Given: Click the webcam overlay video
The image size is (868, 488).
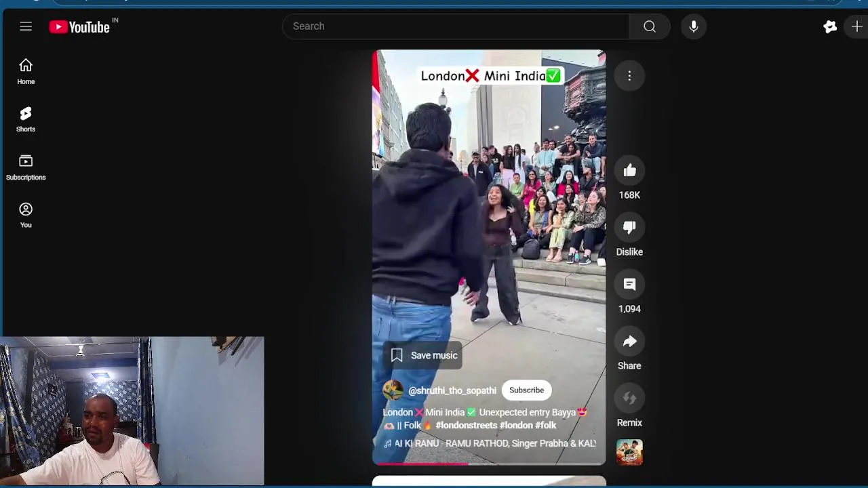Looking at the screenshot, I should pos(132,411).
